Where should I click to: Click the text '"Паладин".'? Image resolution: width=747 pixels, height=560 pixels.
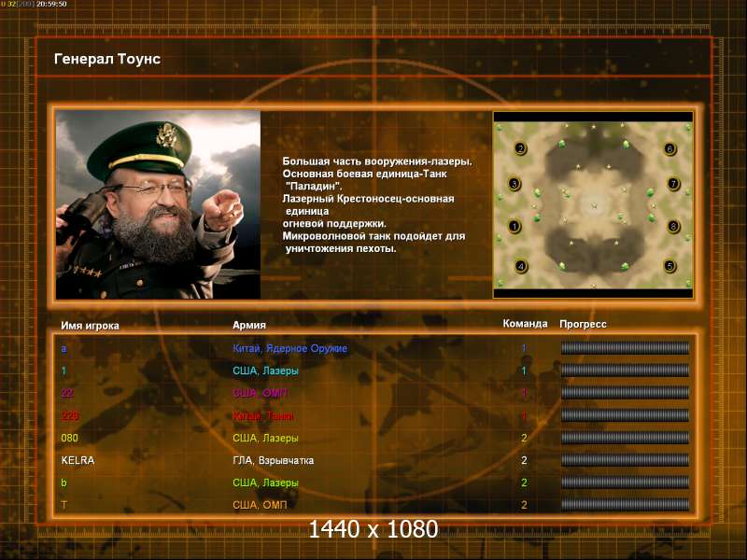pyautogui.click(x=314, y=187)
